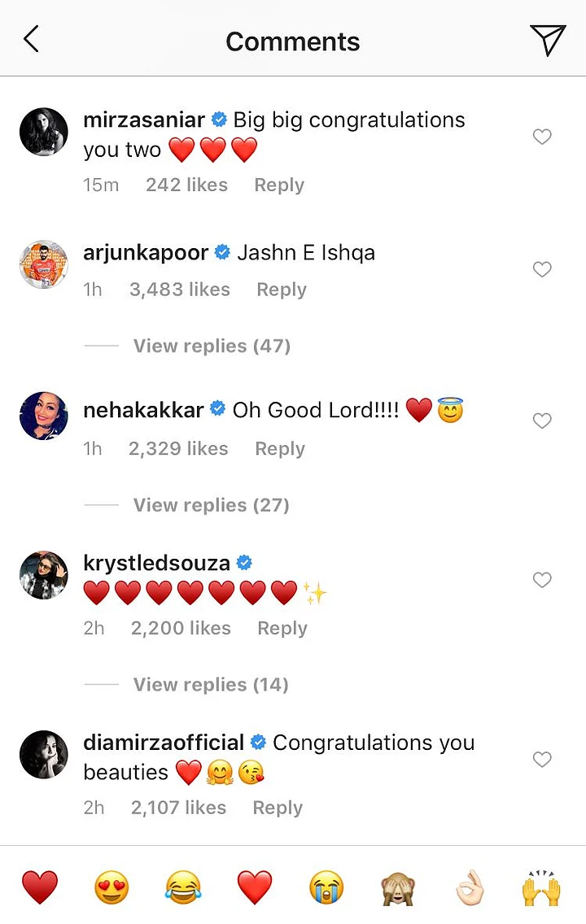Screen dimensions: 586x924
Task: Like mirzasaniar's comment with heart
Action: tap(542, 137)
